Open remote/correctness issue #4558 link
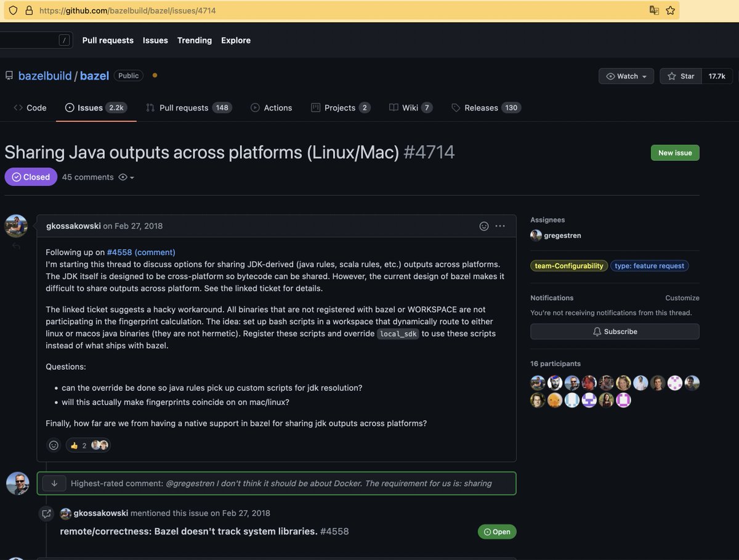This screenshot has width=739, height=560. coord(204,531)
